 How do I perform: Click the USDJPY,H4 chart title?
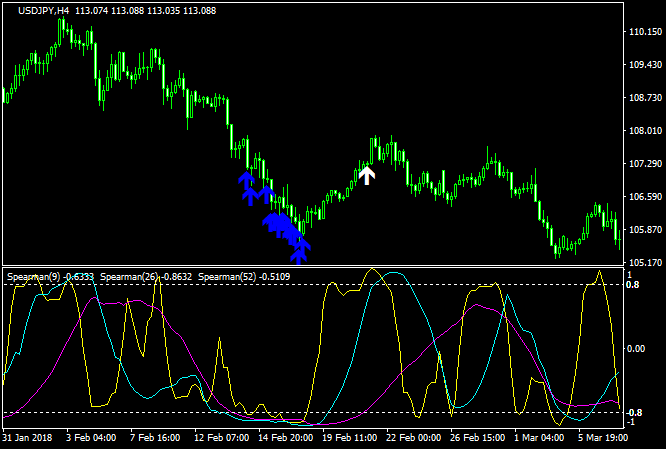45,10
